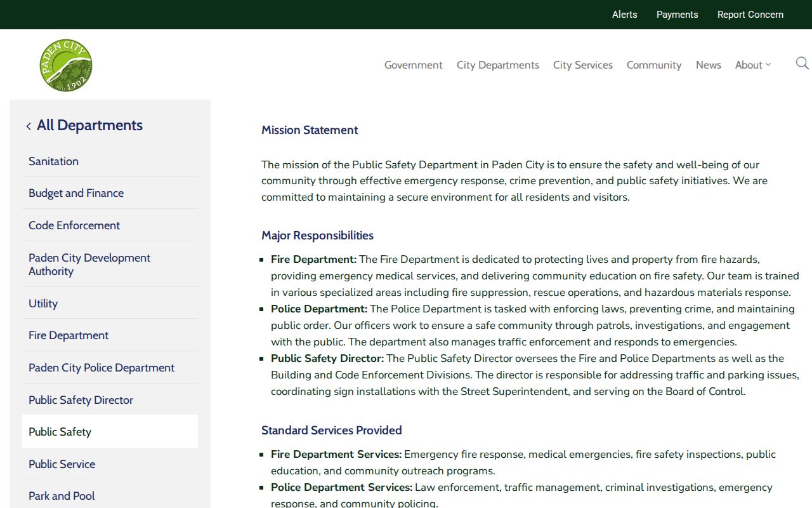Open the City Services menu
Image resolution: width=812 pixels, height=508 pixels.
click(583, 65)
